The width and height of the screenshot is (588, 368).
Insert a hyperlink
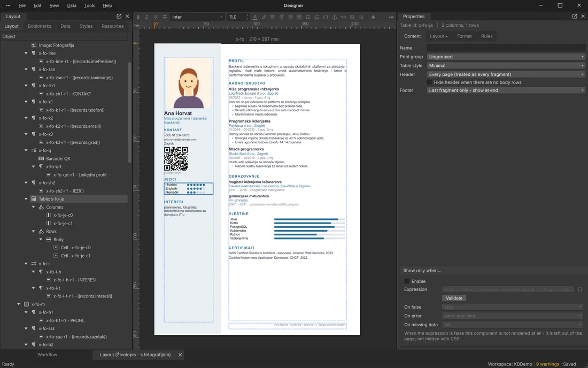343,17
